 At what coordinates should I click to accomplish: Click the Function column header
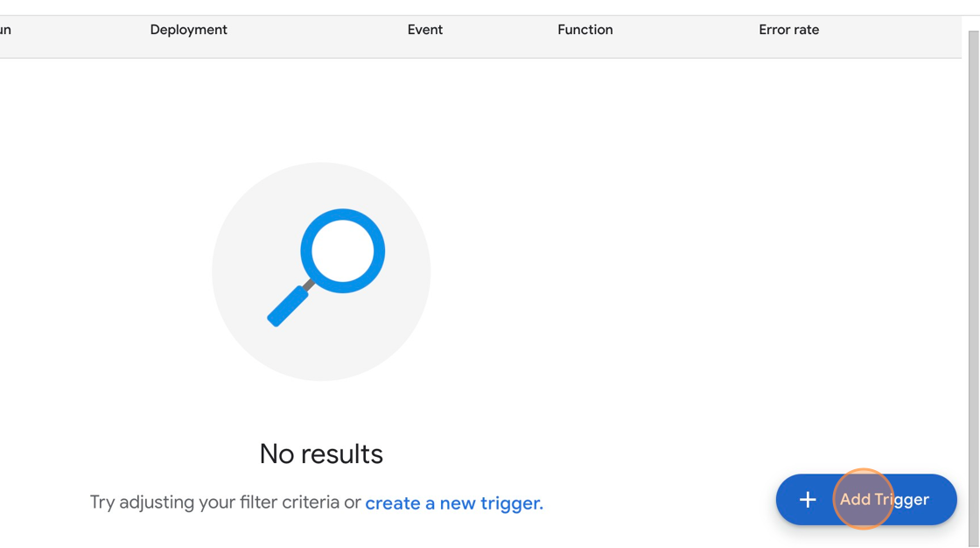pyautogui.click(x=584, y=30)
